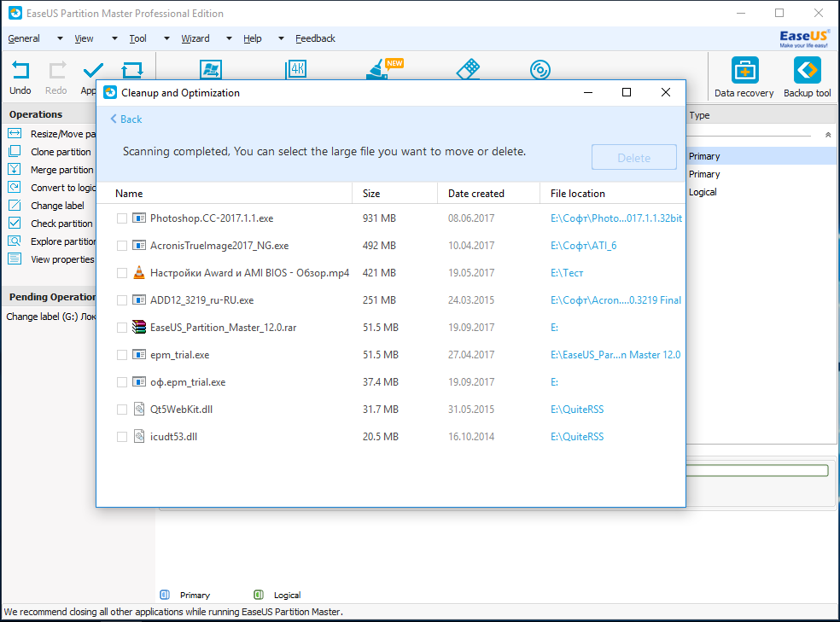Open E:\QuiteRSS location for Qt5WebKit.dll
The width and height of the screenshot is (840, 622).
click(577, 410)
